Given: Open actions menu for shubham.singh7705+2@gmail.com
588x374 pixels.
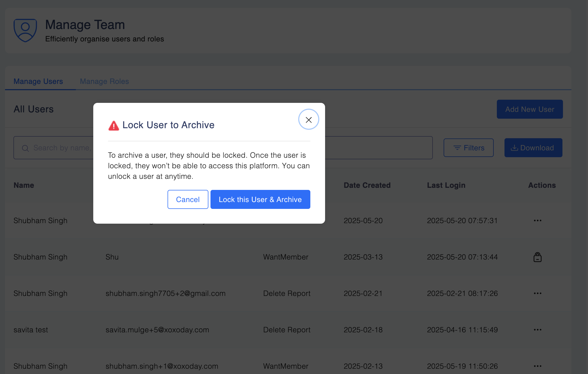Looking at the screenshot, I should [537, 293].
